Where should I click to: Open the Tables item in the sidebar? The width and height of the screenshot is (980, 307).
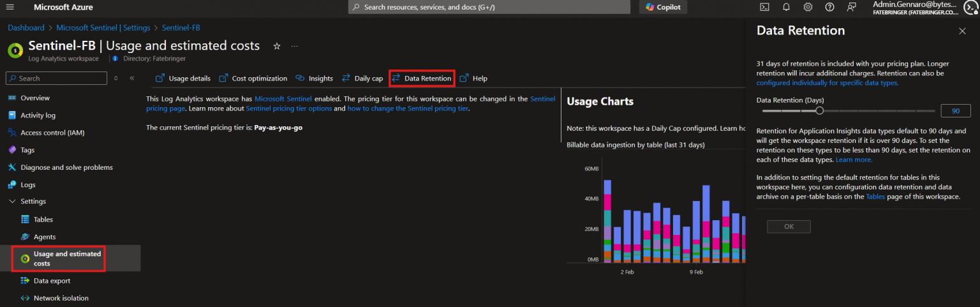pos(43,220)
